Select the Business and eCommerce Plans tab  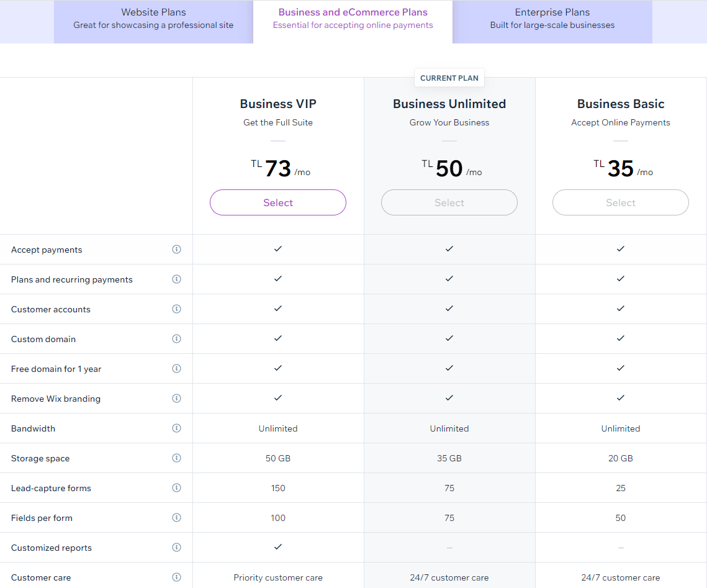353,19
